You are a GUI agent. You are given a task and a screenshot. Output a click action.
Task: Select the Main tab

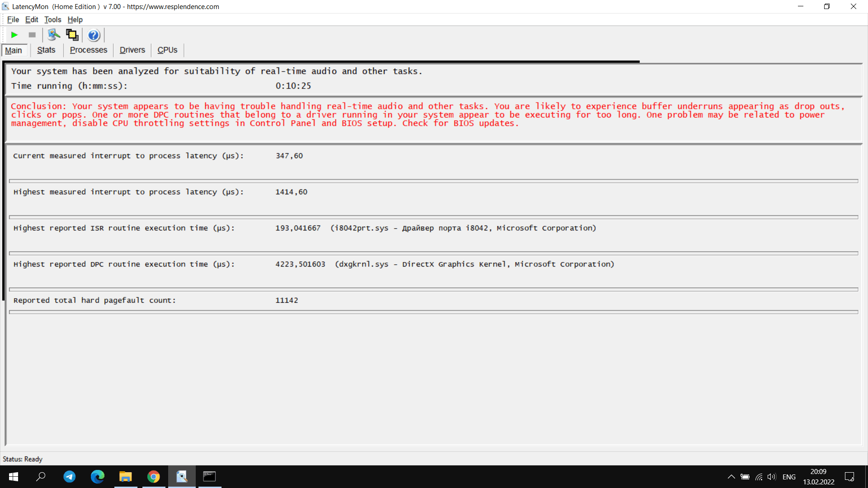coord(14,51)
